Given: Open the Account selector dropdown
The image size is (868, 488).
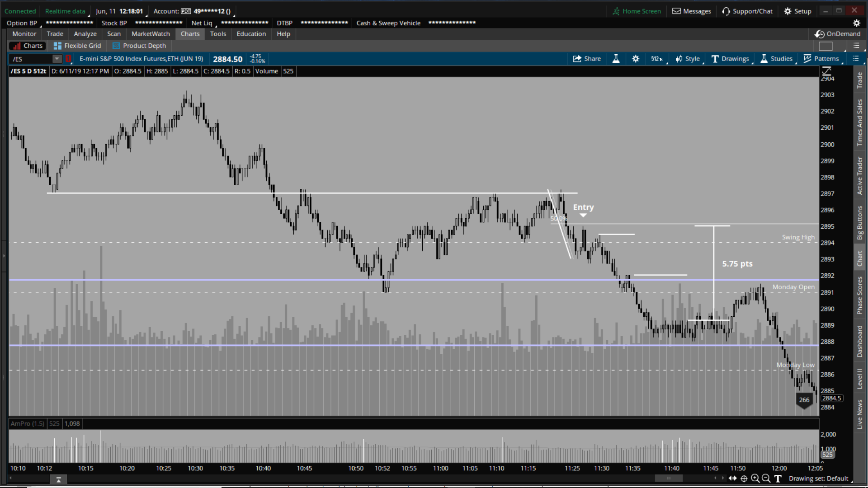Looking at the screenshot, I should pyautogui.click(x=195, y=11).
